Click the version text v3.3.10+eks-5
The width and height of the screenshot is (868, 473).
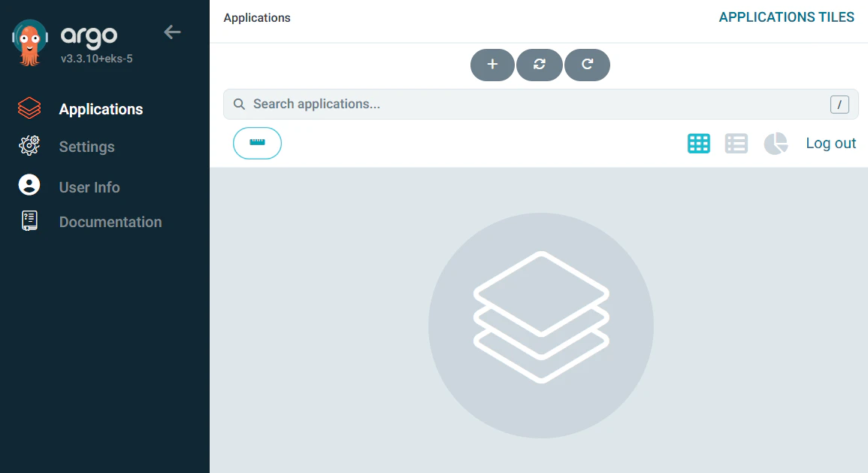97,59
